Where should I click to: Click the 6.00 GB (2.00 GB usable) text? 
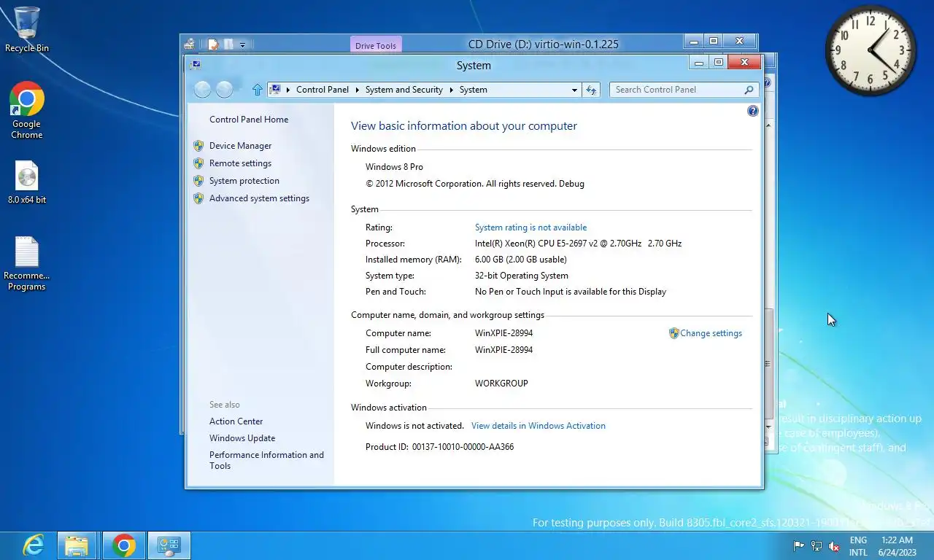click(520, 260)
